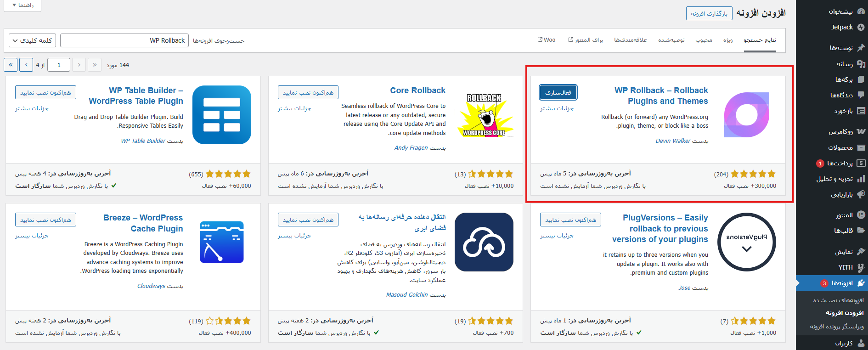The height and width of the screenshot is (350, 868).
Task: Click the WP Rollback plugin logo
Action: click(x=747, y=115)
